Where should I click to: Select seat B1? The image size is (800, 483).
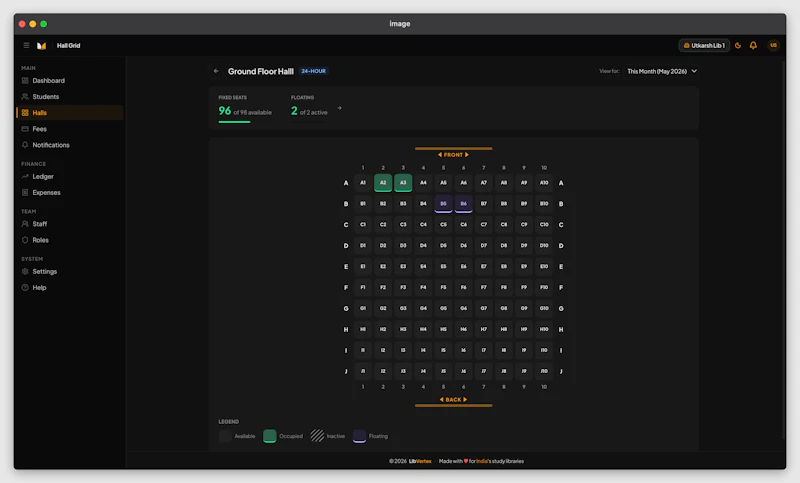(363, 204)
